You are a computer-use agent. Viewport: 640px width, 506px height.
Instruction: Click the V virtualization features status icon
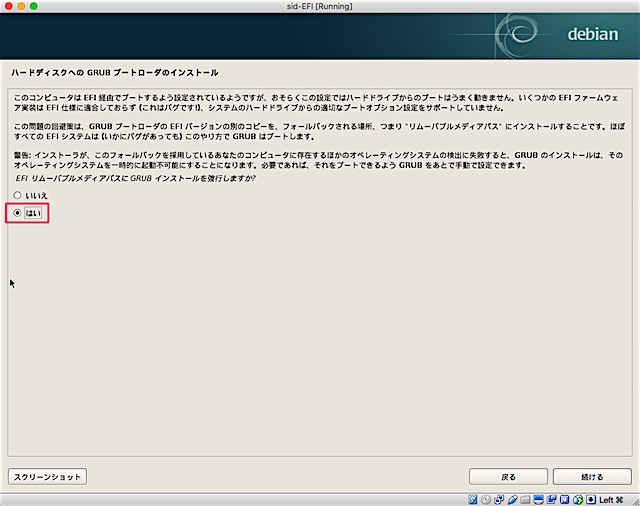(x=564, y=499)
